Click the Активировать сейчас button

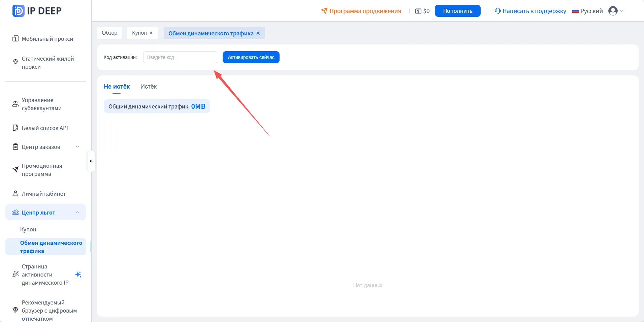coord(251,57)
